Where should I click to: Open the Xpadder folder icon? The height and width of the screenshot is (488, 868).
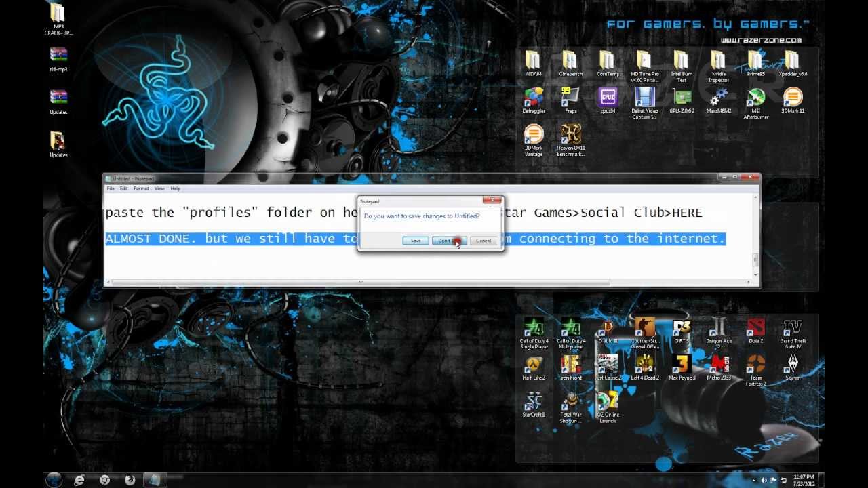[792, 62]
